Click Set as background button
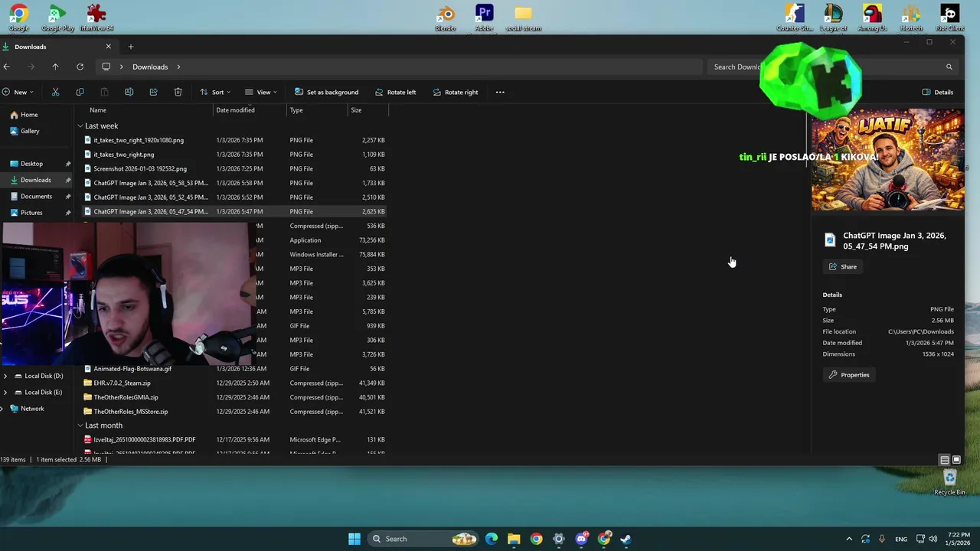Screen dimensions: 980x551 click(326, 92)
